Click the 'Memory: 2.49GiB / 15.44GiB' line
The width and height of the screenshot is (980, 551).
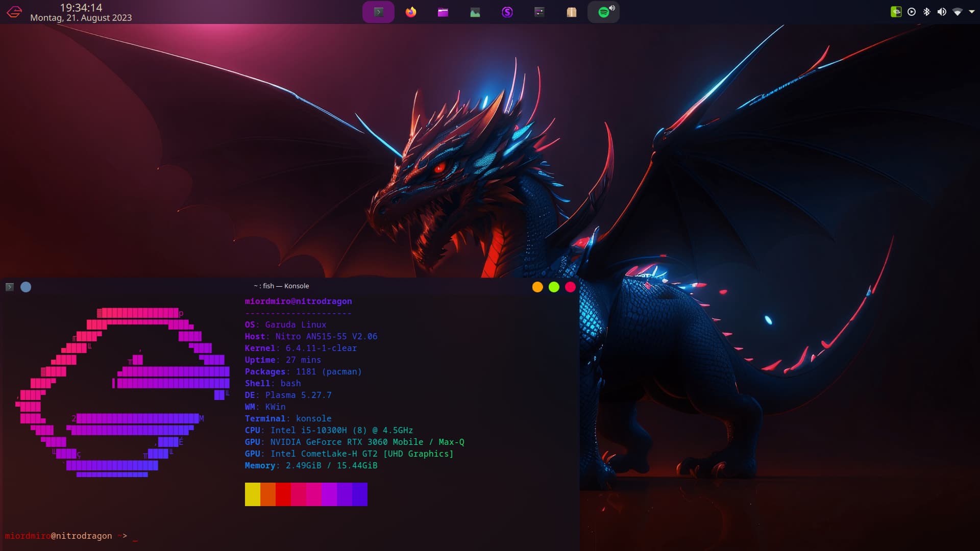311,466
